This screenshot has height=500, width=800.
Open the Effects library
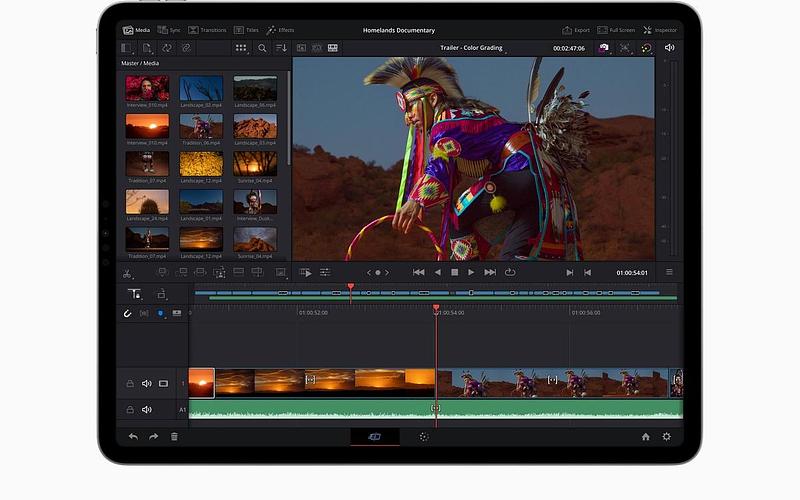280,31
